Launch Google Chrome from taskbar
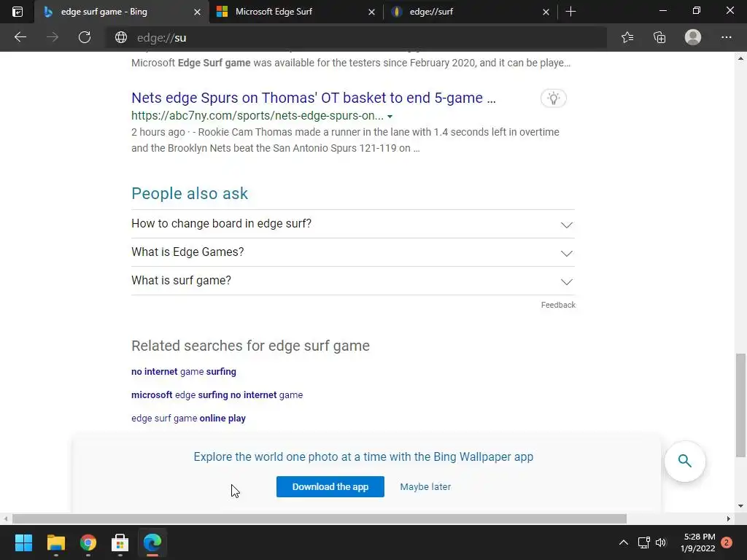 88,542
